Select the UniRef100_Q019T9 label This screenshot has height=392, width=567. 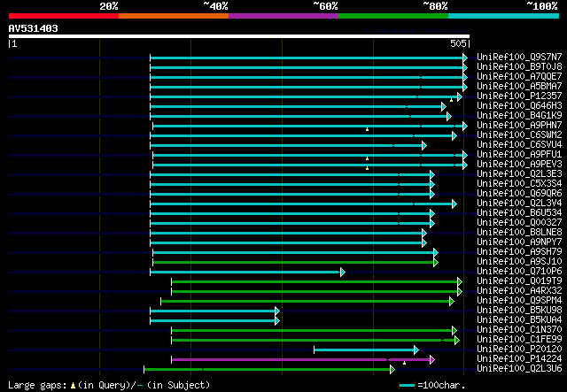coord(519,281)
